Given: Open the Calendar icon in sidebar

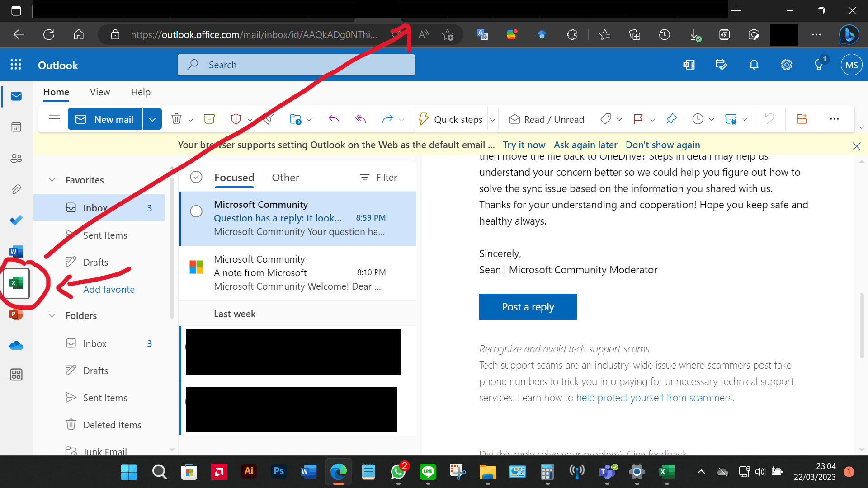Looking at the screenshot, I should [x=16, y=127].
